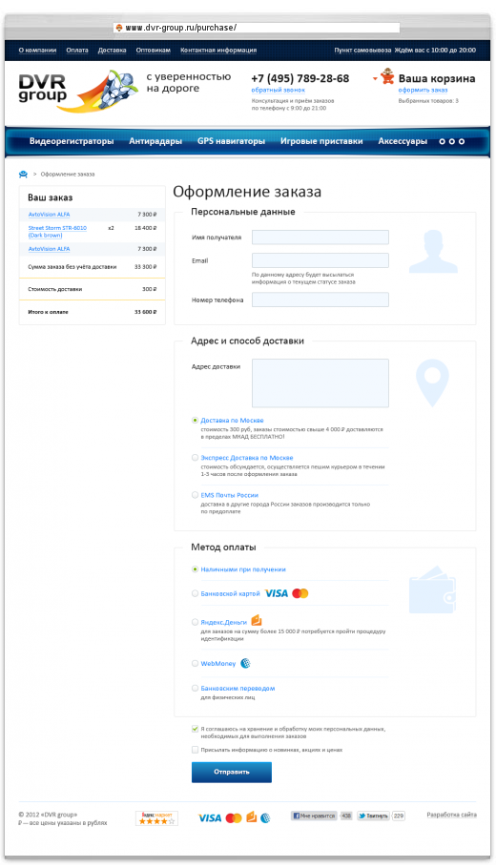The width and height of the screenshot is (496, 868).
Task: Click the home icon in breadcrumbs
Action: [23, 174]
